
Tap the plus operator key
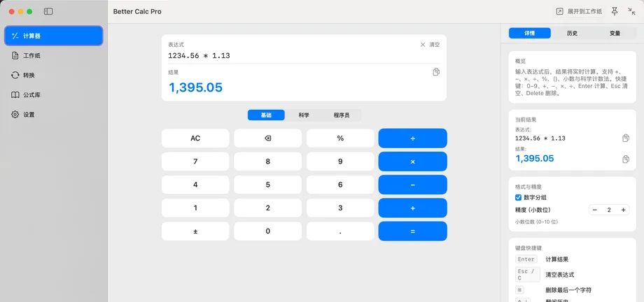pos(413,208)
